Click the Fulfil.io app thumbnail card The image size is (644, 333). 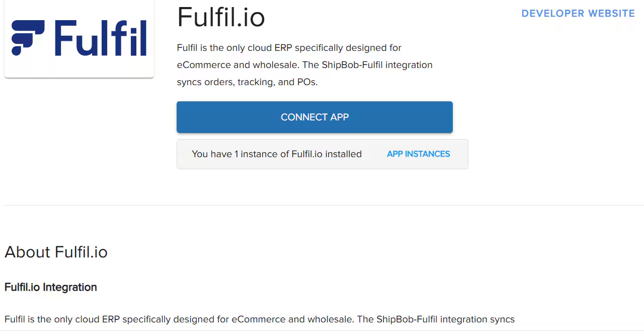pos(79,39)
